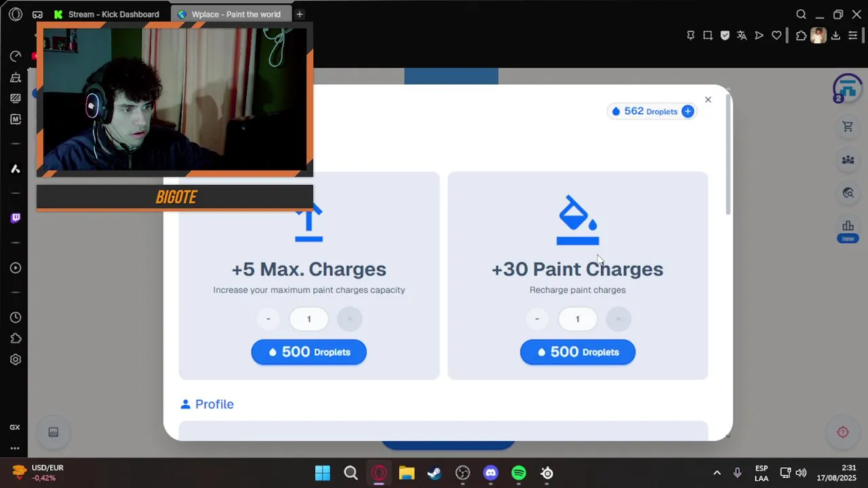Open settings gear in sidebar
The height and width of the screenshot is (488, 868).
pos(16,360)
